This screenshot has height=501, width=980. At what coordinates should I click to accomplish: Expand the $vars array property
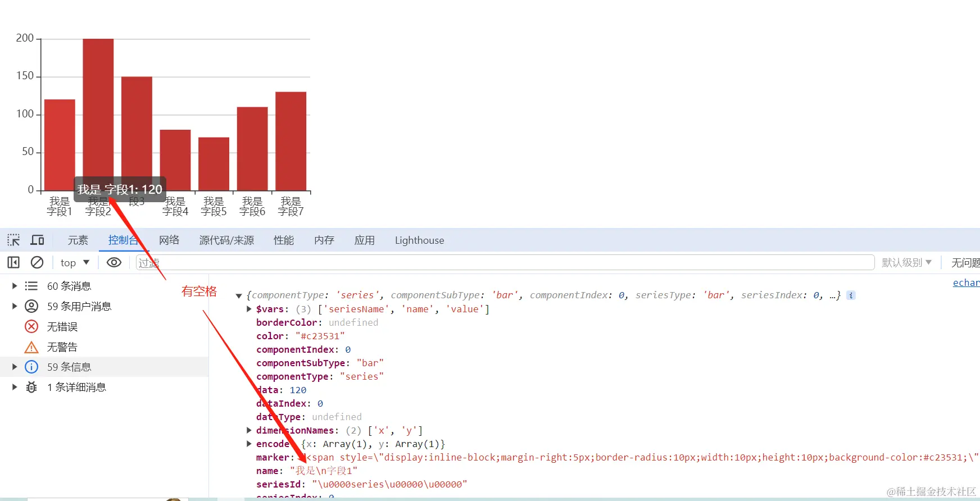249,309
